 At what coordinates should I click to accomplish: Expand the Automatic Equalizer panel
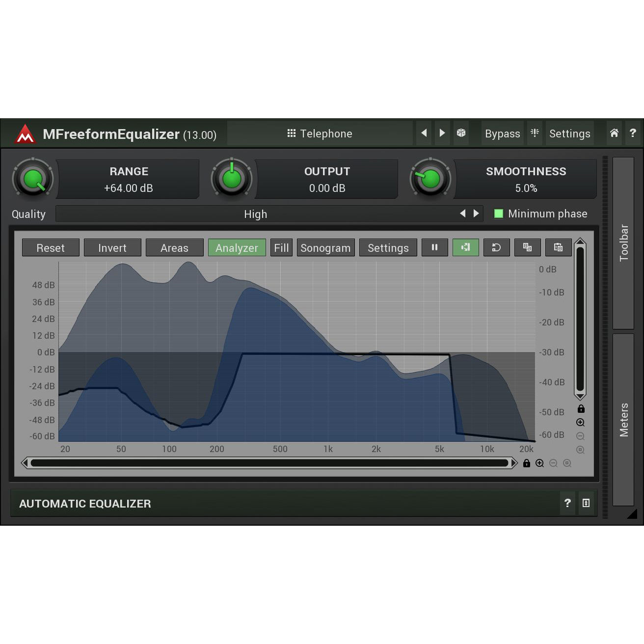coord(586,503)
